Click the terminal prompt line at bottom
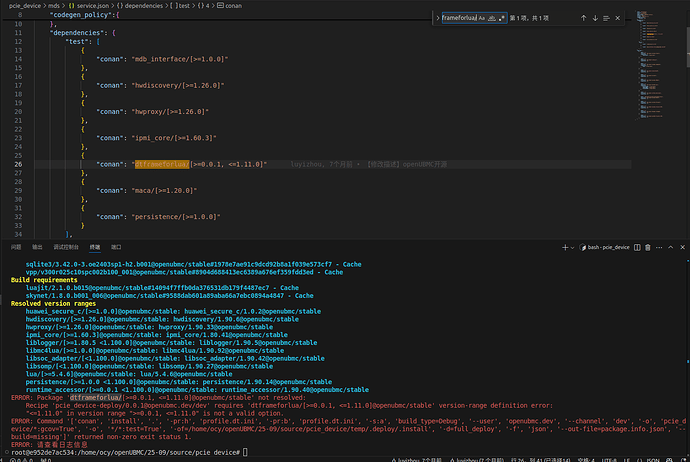The width and height of the screenshot is (690, 462). (x=120, y=454)
